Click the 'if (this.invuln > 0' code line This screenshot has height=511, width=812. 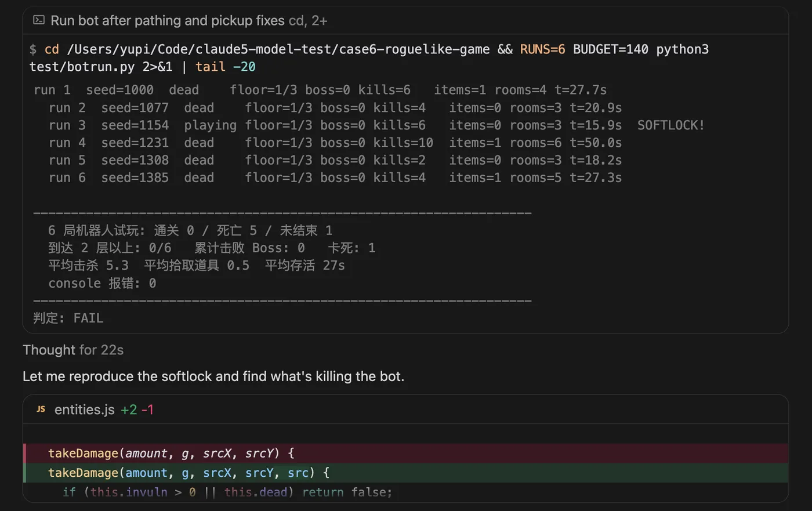pyautogui.click(x=227, y=492)
